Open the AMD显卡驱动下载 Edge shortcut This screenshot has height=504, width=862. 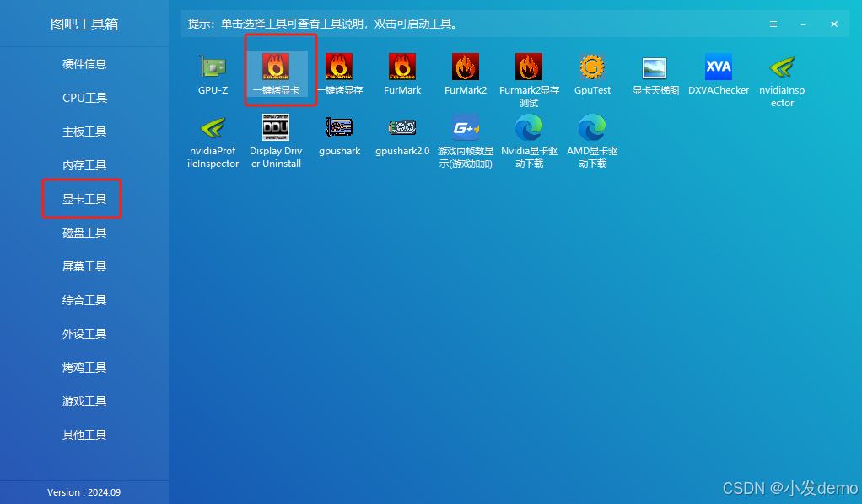tap(592, 127)
